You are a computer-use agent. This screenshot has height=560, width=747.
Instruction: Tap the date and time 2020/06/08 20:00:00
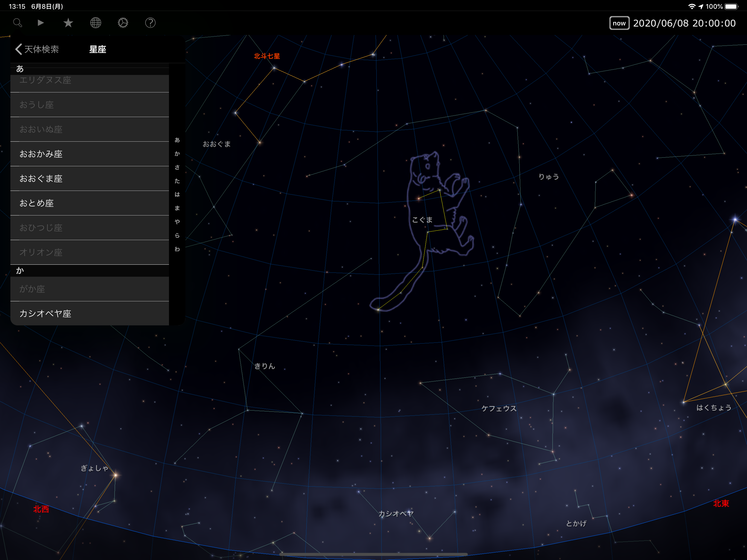(684, 23)
